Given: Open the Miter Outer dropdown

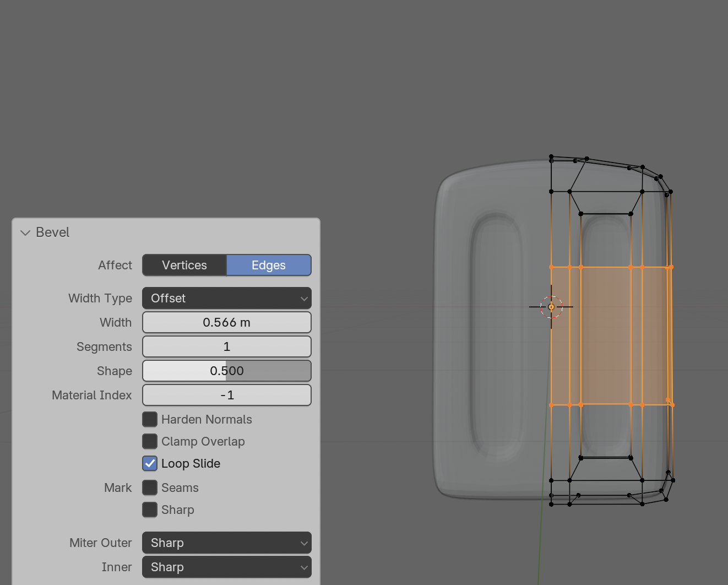Looking at the screenshot, I should click(226, 543).
